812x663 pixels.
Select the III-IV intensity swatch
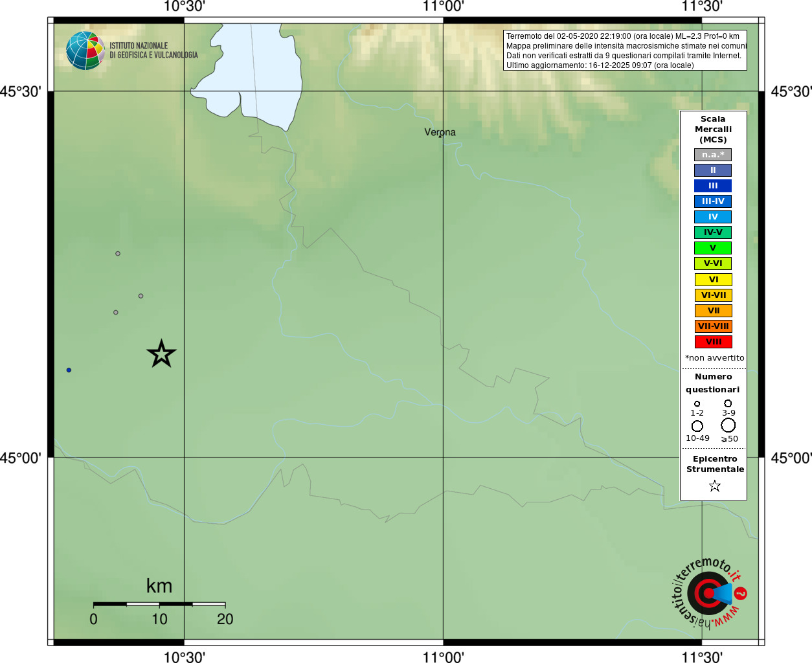pyautogui.click(x=713, y=201)
